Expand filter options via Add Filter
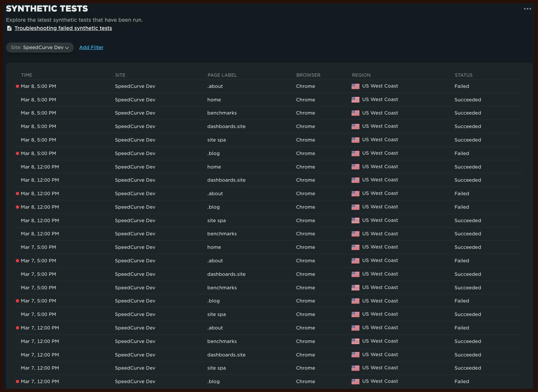 (91, 47)
